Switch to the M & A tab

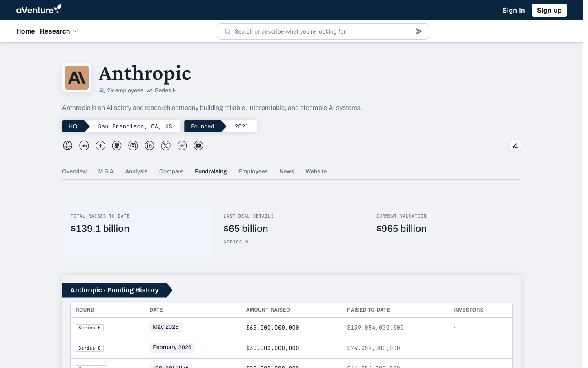106,171
